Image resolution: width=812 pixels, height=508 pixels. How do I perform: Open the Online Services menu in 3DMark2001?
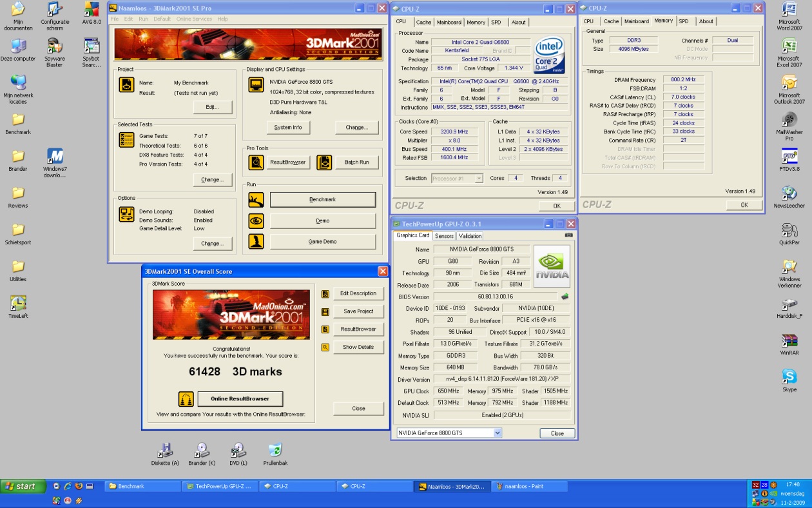194,19
